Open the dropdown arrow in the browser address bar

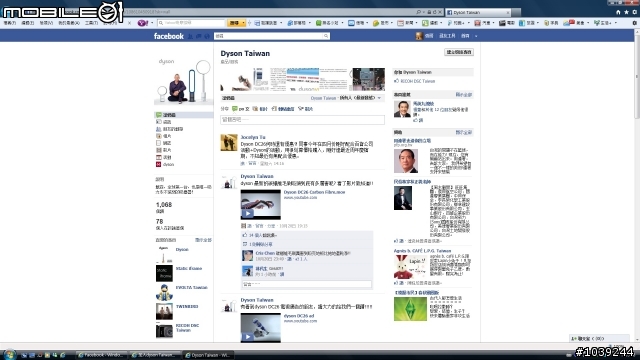(x=424, y=12)
